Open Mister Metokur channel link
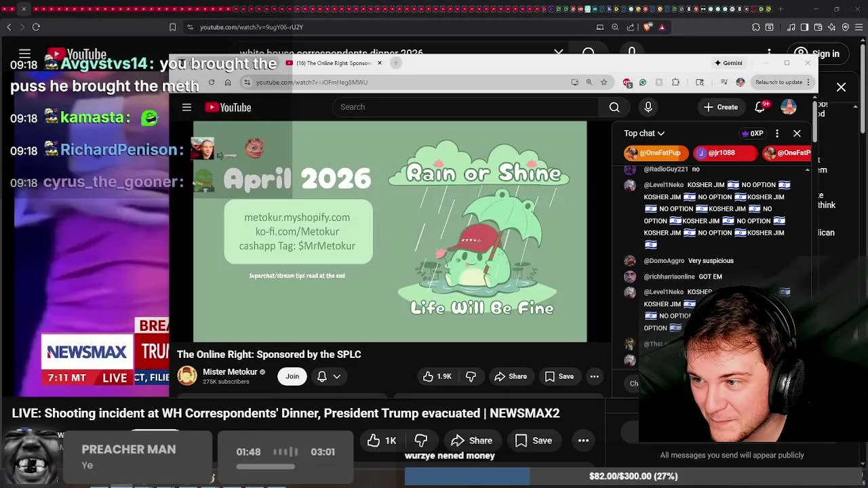Screen dimensions: 868x488 click(x=230, y=371)
